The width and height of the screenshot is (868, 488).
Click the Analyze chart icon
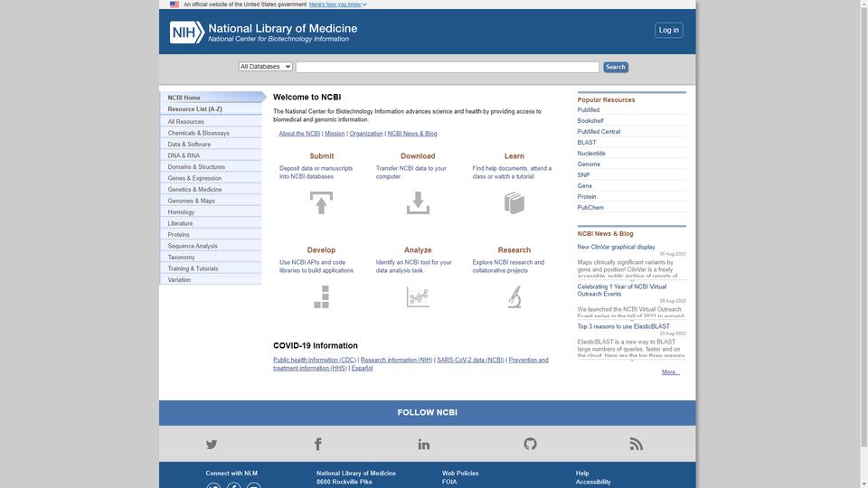tap(418, 297)
